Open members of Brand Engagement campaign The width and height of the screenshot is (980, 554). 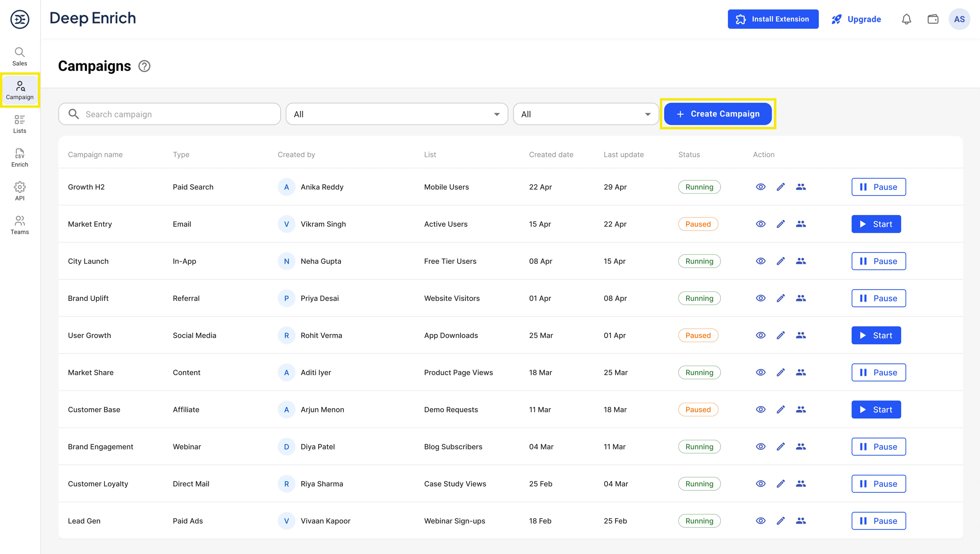(x=801, y=447)
